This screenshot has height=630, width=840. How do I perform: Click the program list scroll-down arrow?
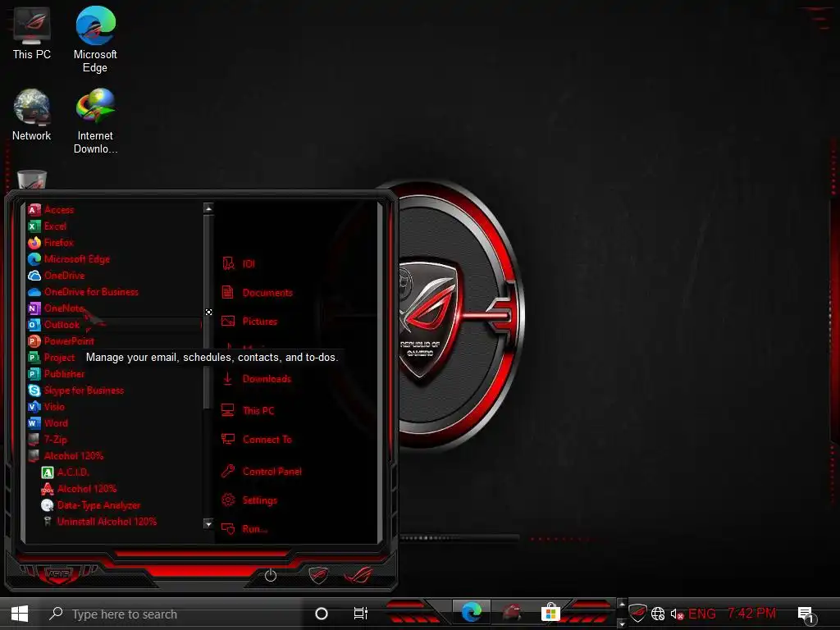coord(208,523)
